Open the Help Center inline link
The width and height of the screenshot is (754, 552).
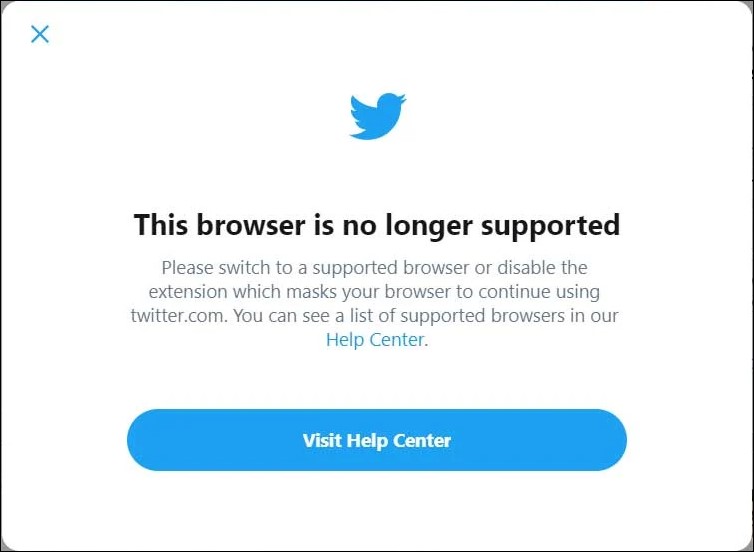point(375,340)
